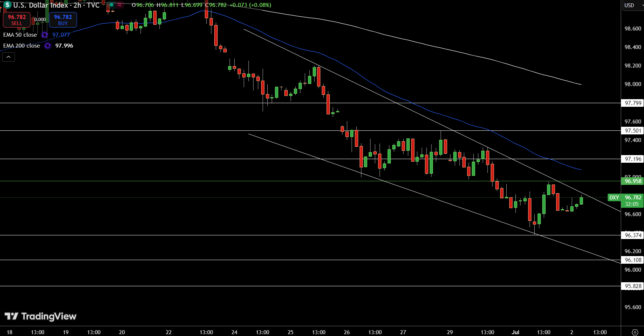The height and width of the screenshot is (336, 644).
Task: Select the EMA 200 close indicator legend
Action: coord(21,46)
